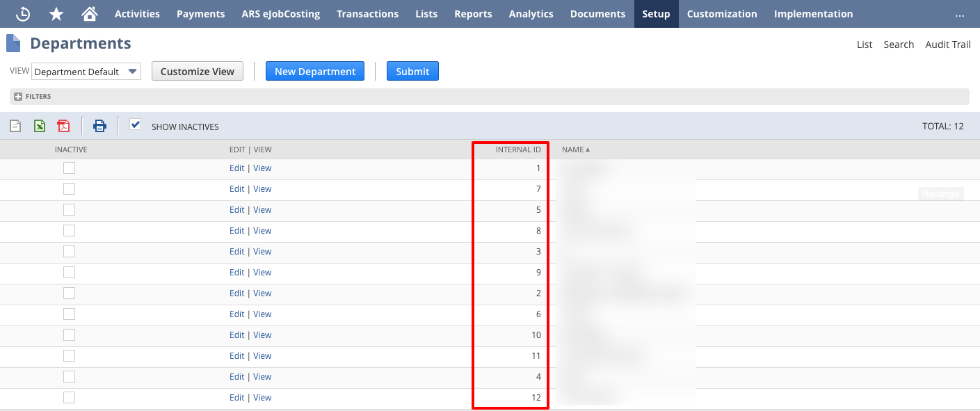Submit the department changes
Screen dimensions: 980x411
tap(412, 70)
